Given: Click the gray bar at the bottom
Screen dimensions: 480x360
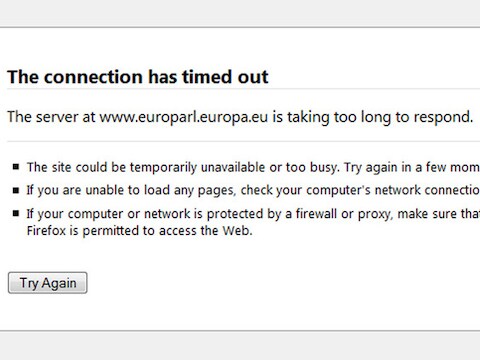Looking at the screenshot, I should [240, 346].
